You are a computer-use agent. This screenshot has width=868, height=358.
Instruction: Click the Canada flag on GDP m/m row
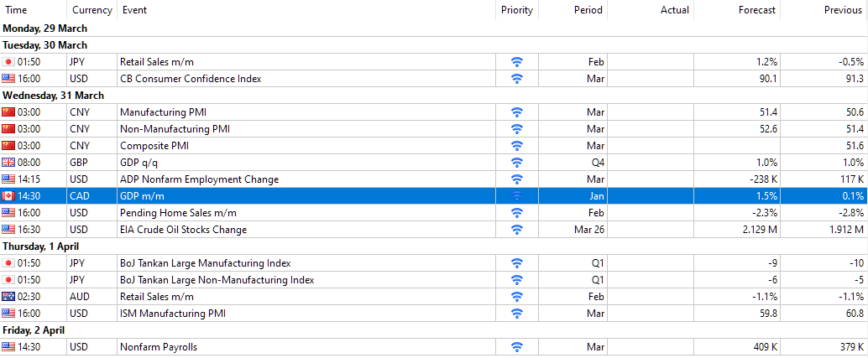(x=8, y=196)
